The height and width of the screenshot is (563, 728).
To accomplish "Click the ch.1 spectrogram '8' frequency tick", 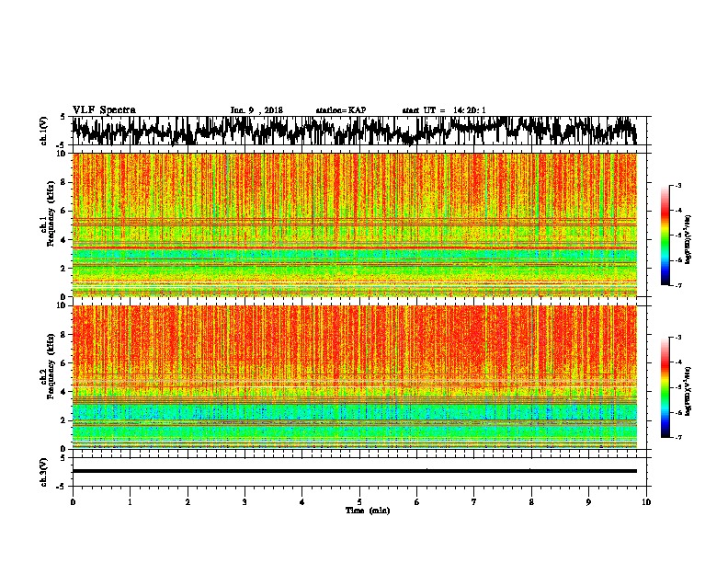I will (x=64, y=182).
